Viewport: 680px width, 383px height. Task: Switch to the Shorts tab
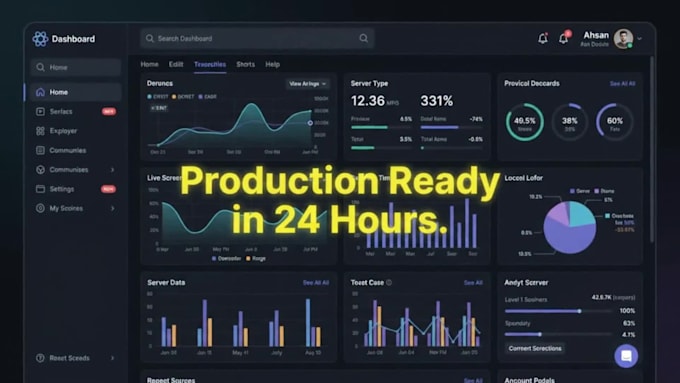[245, 64]
